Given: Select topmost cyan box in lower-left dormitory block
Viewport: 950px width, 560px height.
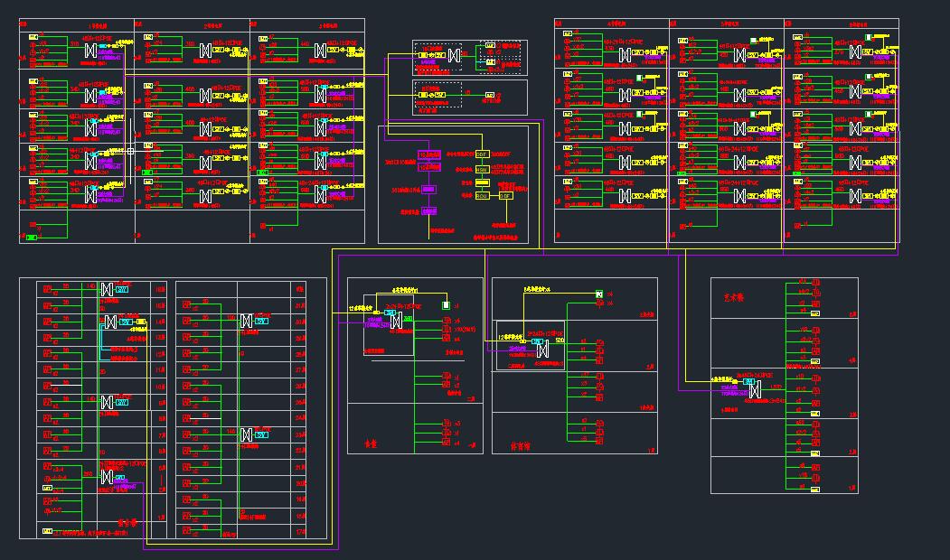Looking at the screenshot, I should (x=122, y=289).
